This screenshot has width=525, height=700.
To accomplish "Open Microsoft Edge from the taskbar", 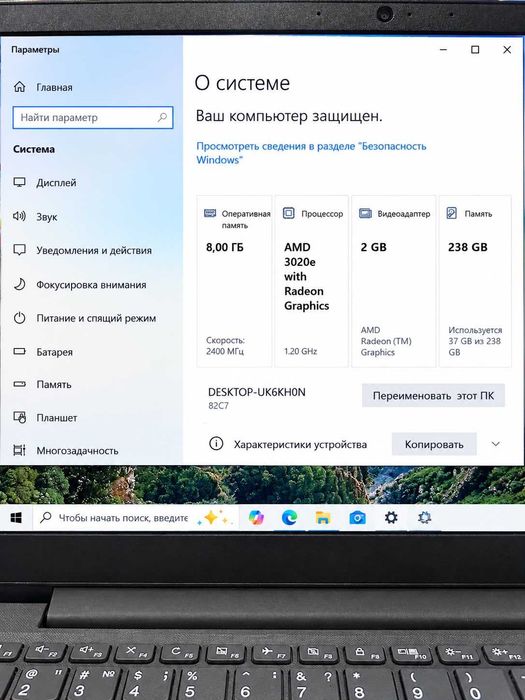I will coord(289,518).
